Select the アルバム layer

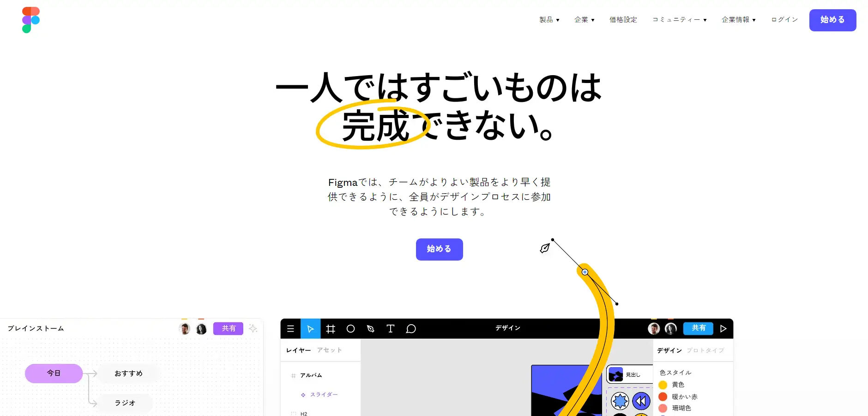[311, 375]
